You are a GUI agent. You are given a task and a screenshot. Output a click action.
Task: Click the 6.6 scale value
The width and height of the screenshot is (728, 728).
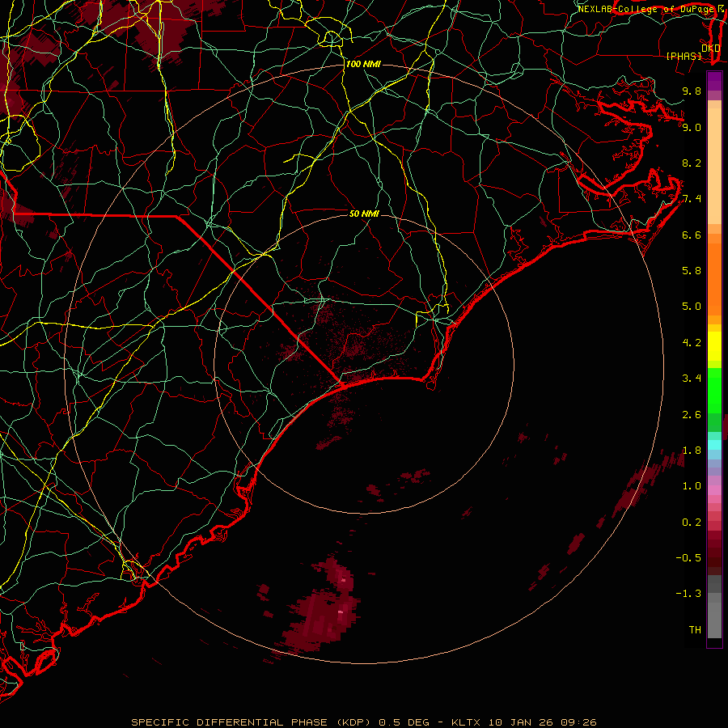[x=692, y=235]
